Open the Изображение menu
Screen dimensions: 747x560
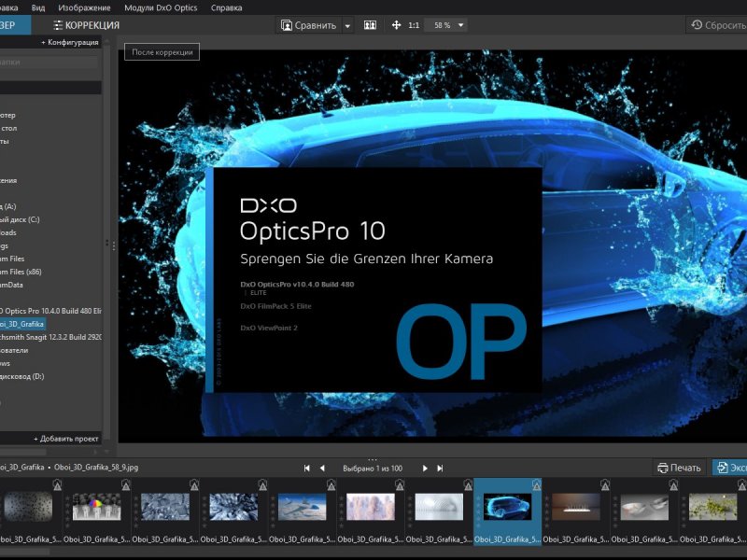pos(84,7)
